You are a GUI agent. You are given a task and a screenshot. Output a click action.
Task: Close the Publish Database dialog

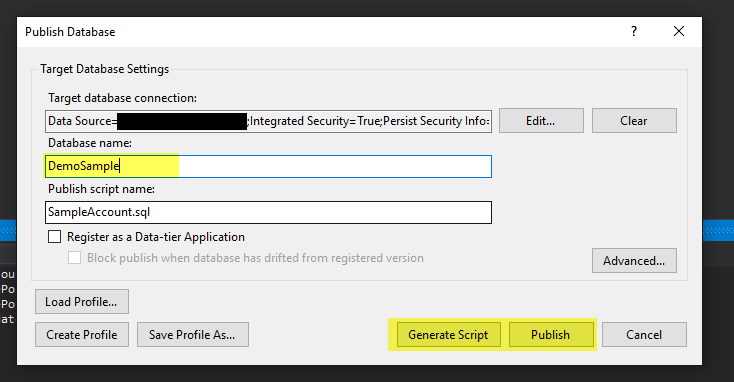tap(679, 31)
